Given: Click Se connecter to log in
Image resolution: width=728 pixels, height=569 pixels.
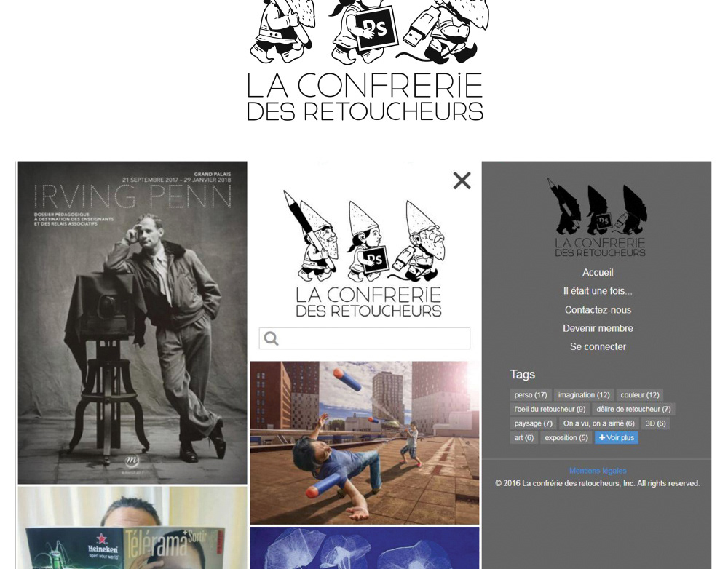Looking at the screenshot, I should click(598, 346).
